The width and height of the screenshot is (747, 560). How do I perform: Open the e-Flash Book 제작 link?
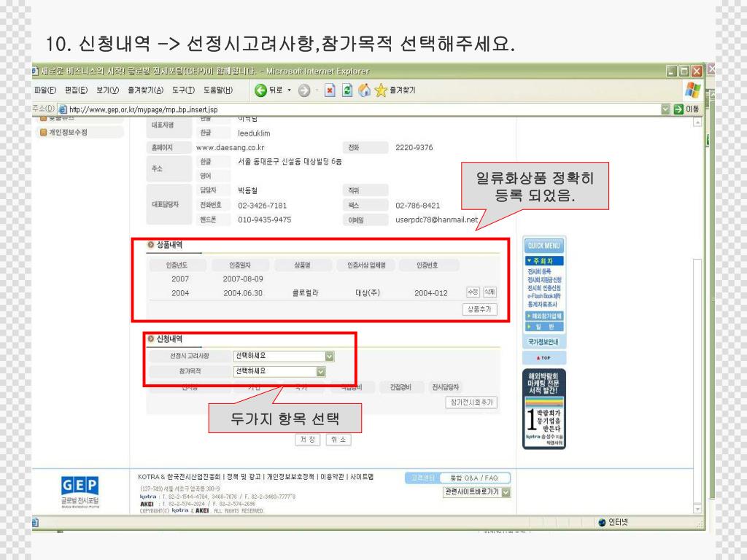(544, 296)
